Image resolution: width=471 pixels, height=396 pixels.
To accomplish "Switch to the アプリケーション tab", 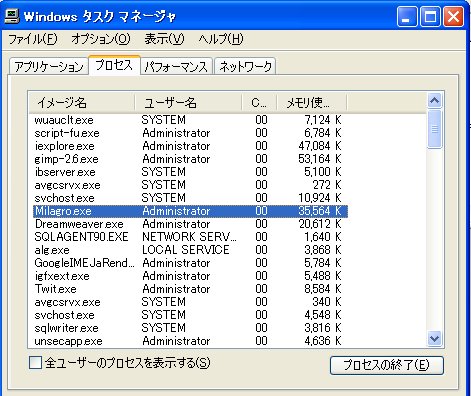I will click(49, 66).
